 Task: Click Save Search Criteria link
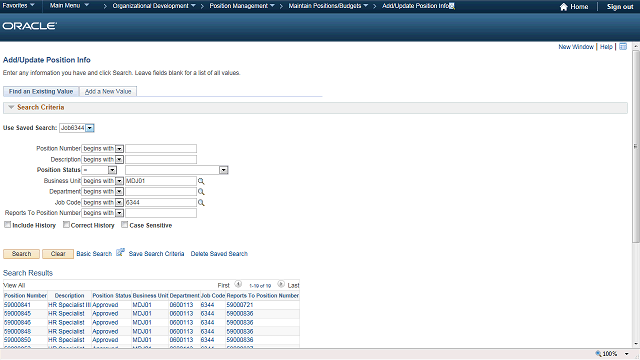156,254
